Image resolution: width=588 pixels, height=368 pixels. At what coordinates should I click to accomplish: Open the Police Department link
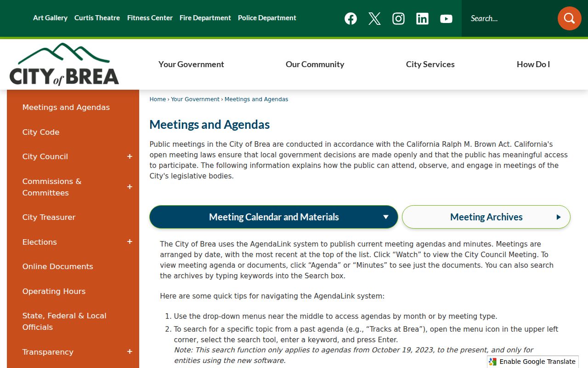click(x=267, y=18)
